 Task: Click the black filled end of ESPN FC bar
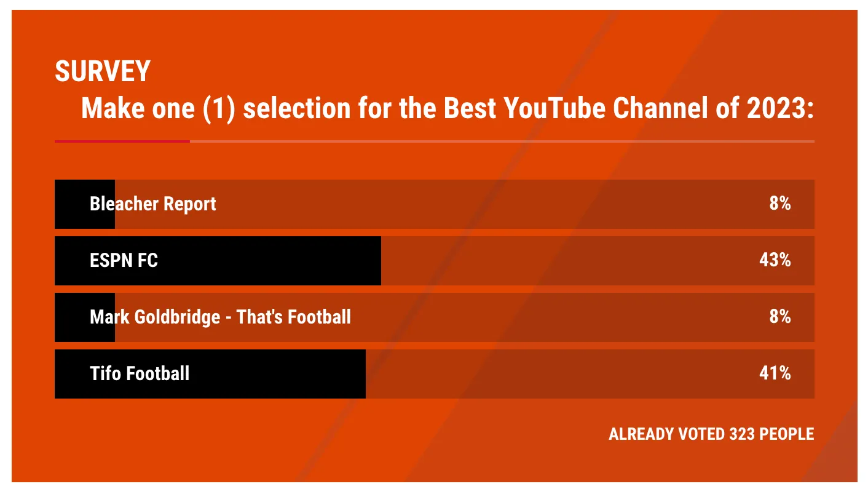tap(363, 261)
